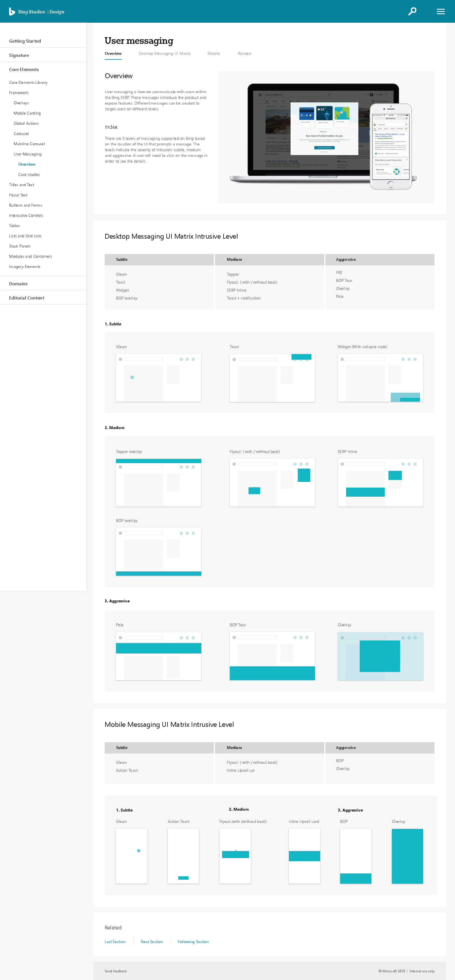This screenshot has width=455, height=980.
Task: Click the mobile Flyout phone wireframe
Action: click(235, 856)
